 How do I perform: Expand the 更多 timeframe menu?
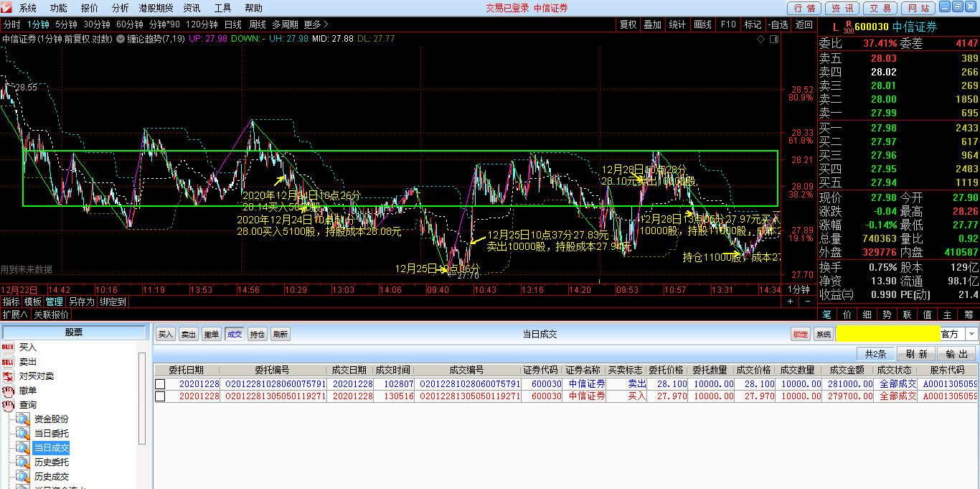pos(316,24)
